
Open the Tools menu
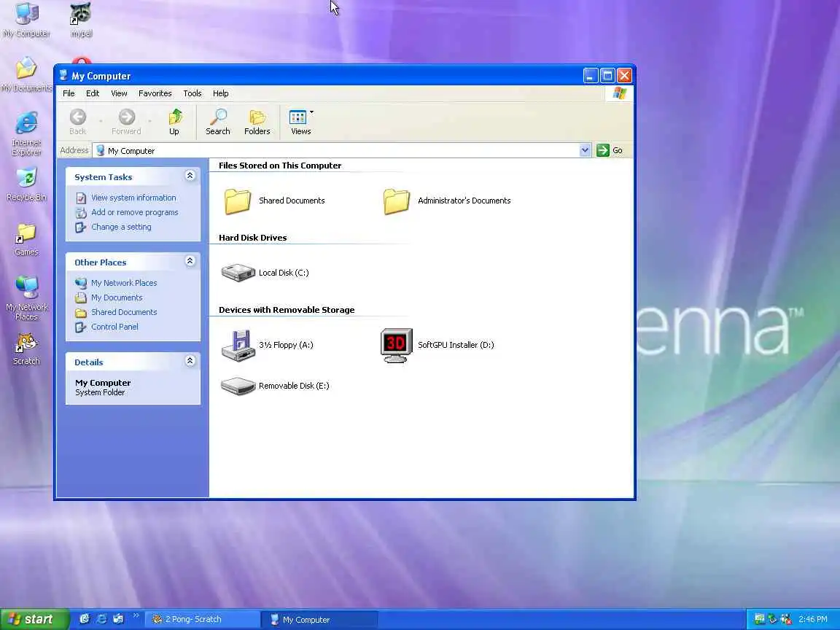click(x=192, y=93)
